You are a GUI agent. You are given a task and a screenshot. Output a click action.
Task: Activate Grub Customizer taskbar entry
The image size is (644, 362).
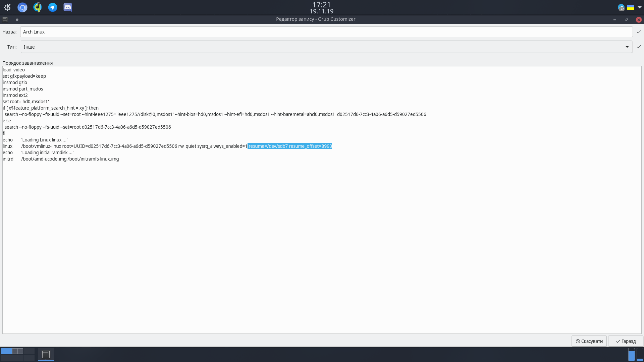point(46,354)
